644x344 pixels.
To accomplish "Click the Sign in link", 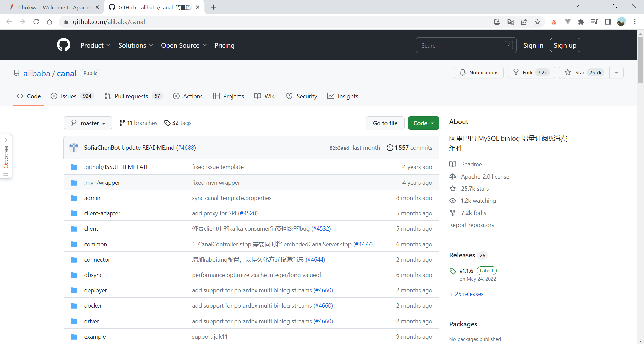I will [x=533, y=45].
